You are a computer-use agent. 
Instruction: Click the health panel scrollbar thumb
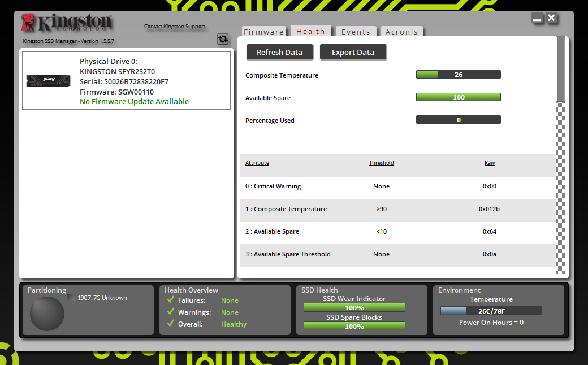(561, 69)
